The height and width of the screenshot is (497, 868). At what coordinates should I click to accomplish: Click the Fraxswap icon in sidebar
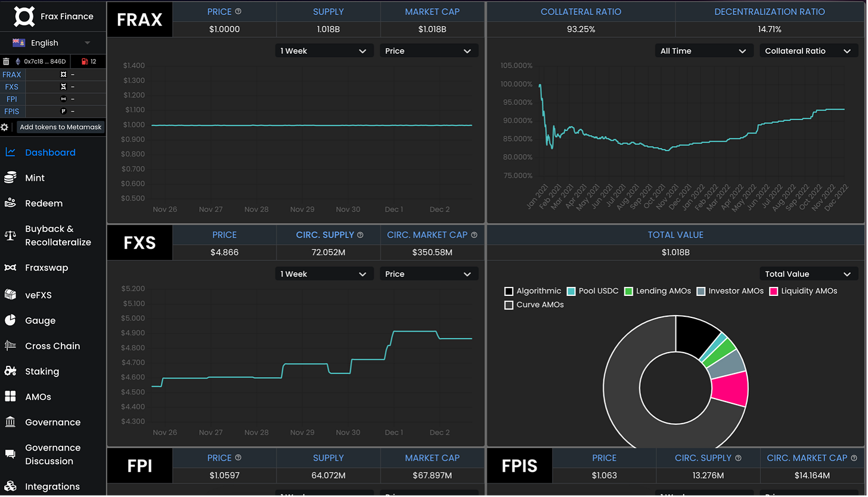pos(10,268)
